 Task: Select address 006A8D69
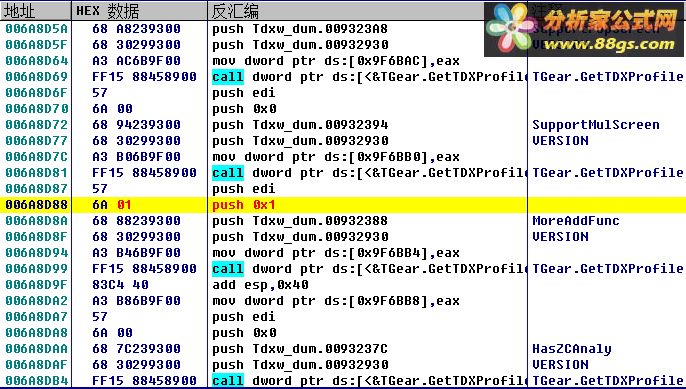click(37, 77)
